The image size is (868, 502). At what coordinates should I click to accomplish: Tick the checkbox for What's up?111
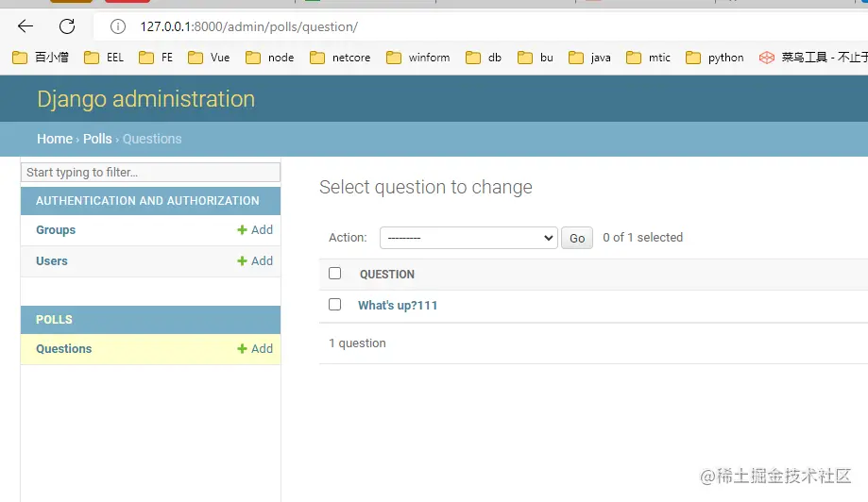coord(335,305)
